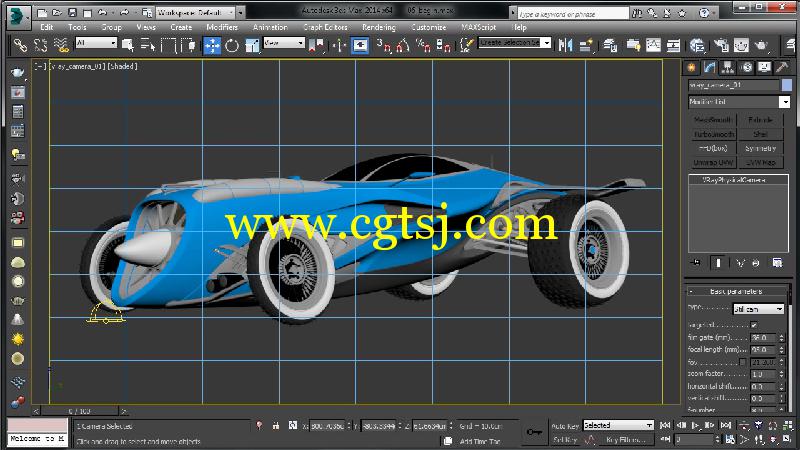Open the Edit menu
800x450 pixels.
pos(47,27)
